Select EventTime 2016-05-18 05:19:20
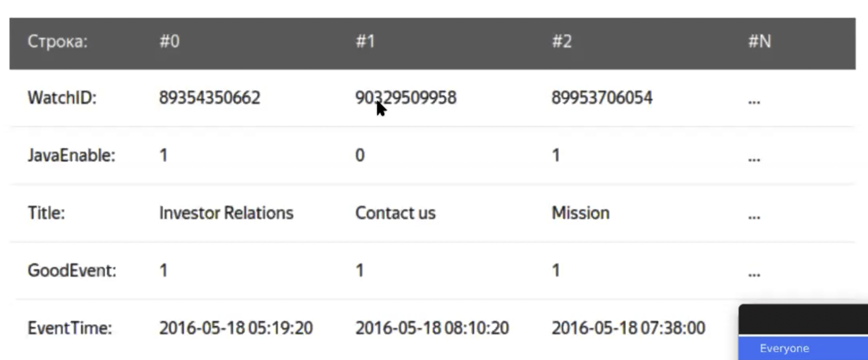 (x=236, y=328)
